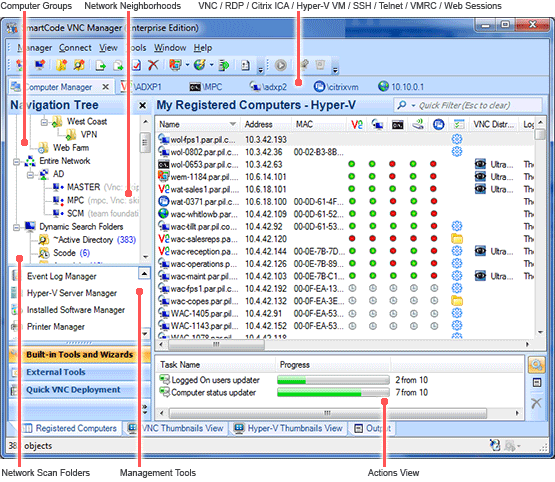555x482 pixels.
Task: Toggle the eye icon in the wac-maint row
Action: [x=480, y=276]
